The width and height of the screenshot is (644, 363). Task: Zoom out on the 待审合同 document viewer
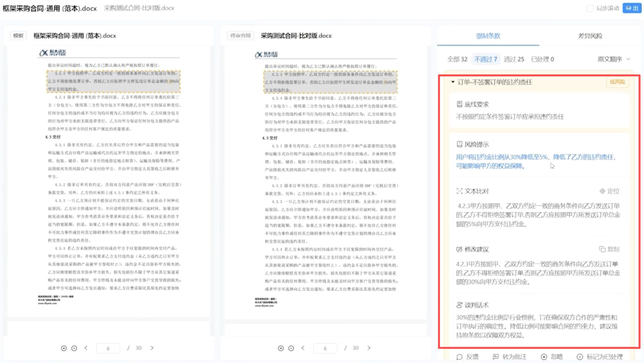click(x=291, y=348)
